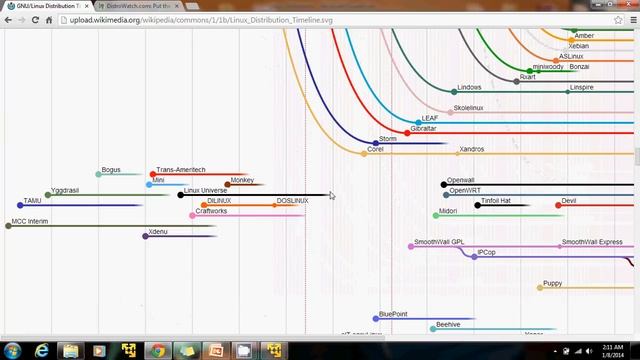Click the Puppy node dot

540,288
